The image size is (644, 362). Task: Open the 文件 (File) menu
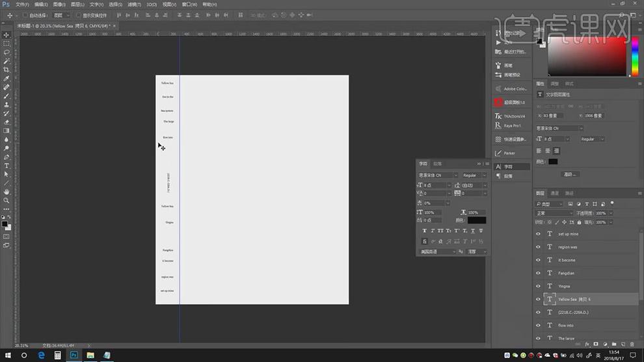(22, 5)
